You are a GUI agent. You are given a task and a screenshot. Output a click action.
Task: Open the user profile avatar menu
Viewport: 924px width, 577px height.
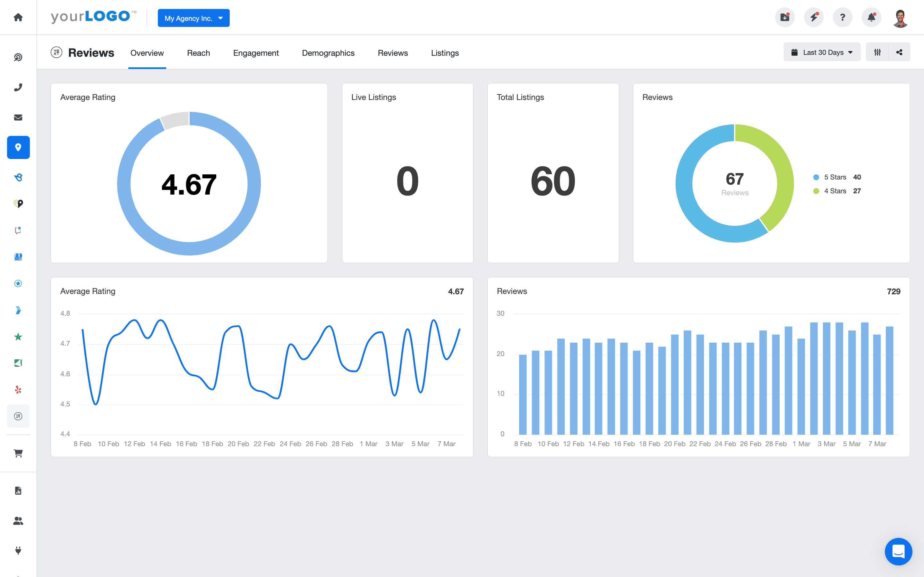[900, 18]
